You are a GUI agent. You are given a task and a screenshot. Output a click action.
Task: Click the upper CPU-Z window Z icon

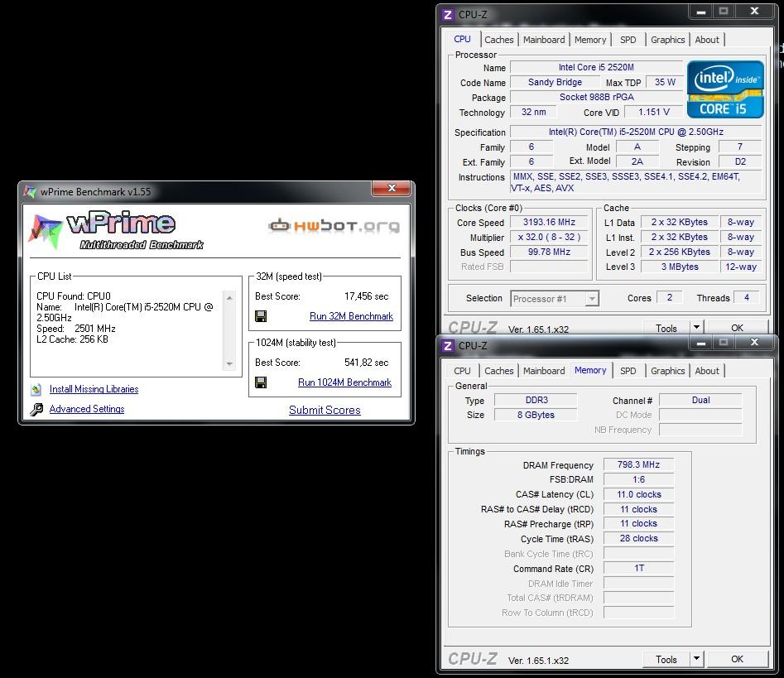tap(448, 15)
